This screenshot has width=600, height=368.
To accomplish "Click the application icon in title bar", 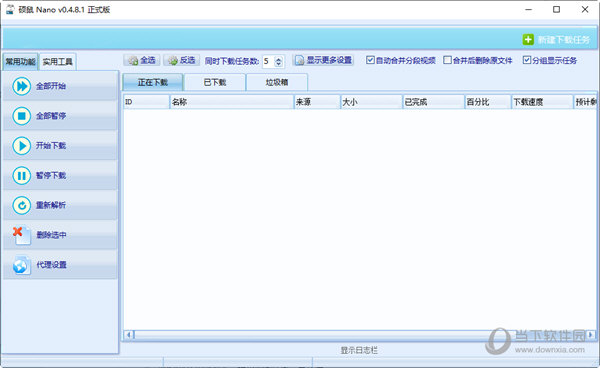I will point(10,10).
